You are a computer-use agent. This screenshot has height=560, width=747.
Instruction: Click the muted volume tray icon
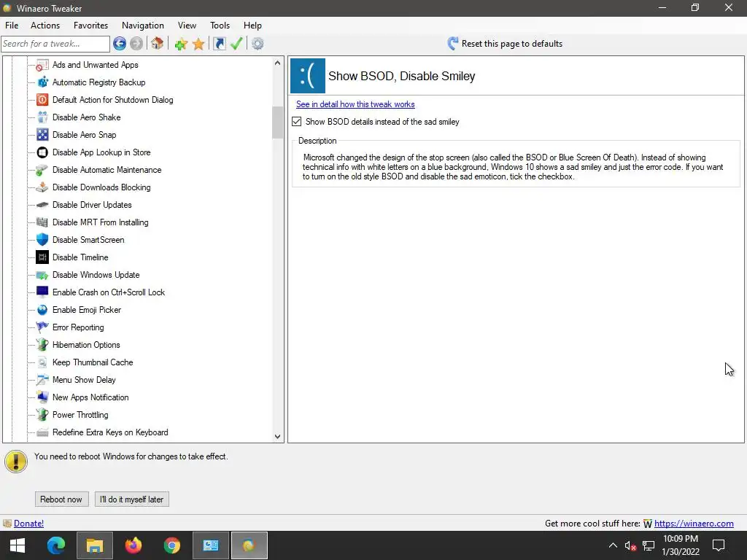point(630,545)
